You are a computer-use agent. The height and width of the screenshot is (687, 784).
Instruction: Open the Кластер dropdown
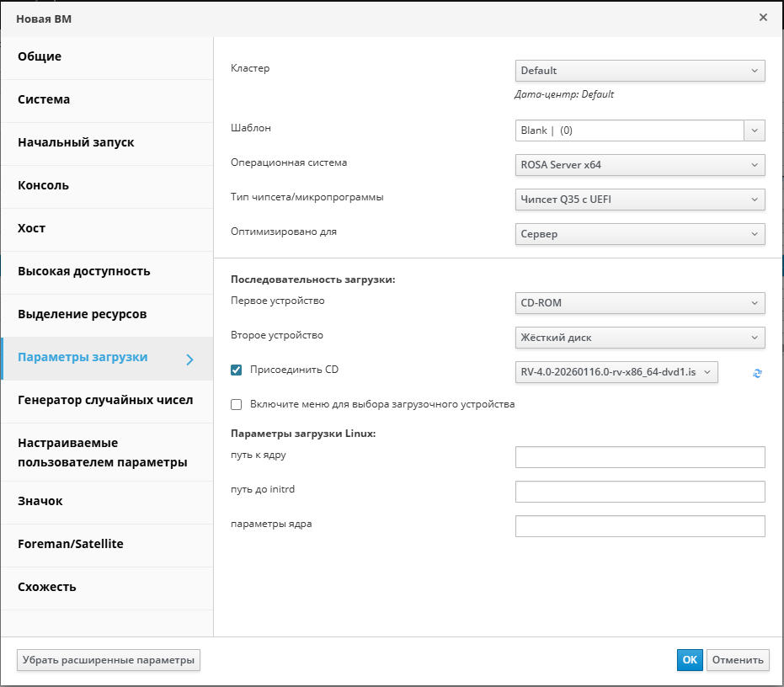tap(639, 71)
